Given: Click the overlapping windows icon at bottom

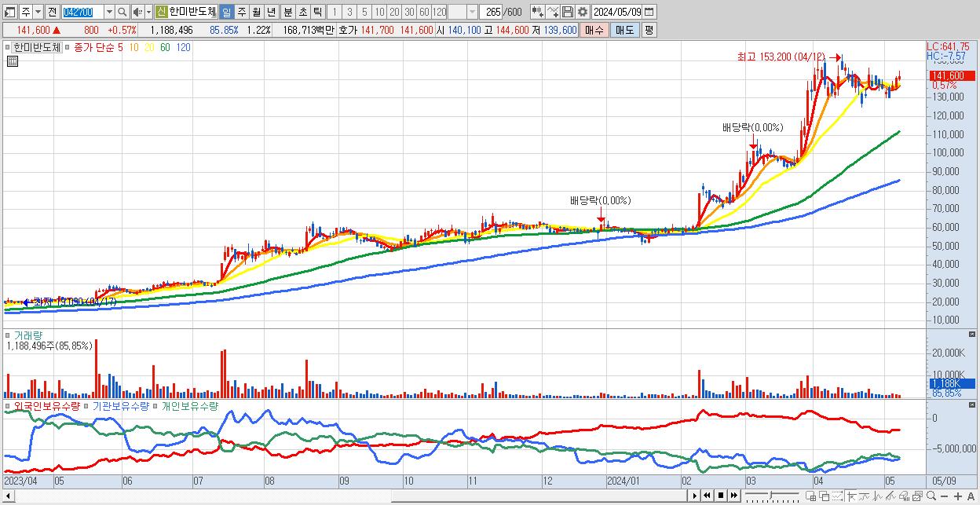Looking at the screenshot, I should pos(824,496).
